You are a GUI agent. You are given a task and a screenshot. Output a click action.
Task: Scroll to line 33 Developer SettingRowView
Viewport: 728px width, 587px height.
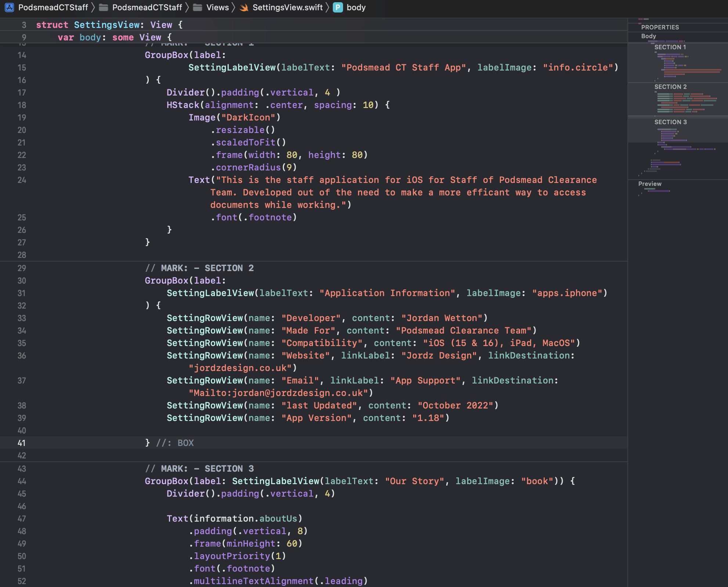coord(326,317)
